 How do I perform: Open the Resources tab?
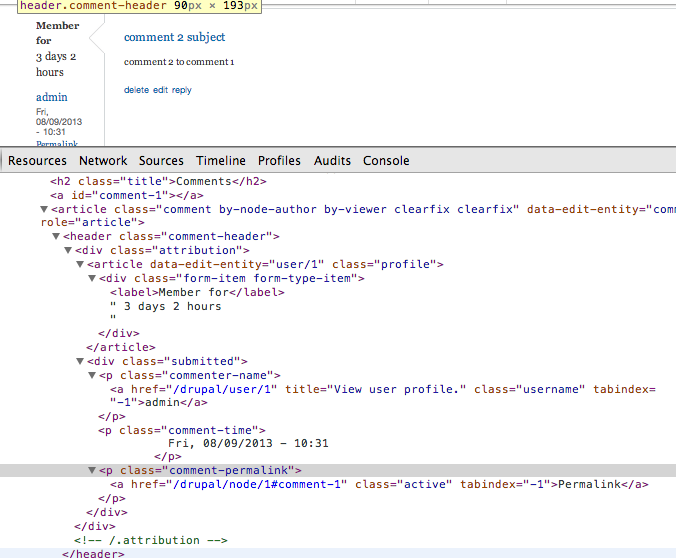37,160
